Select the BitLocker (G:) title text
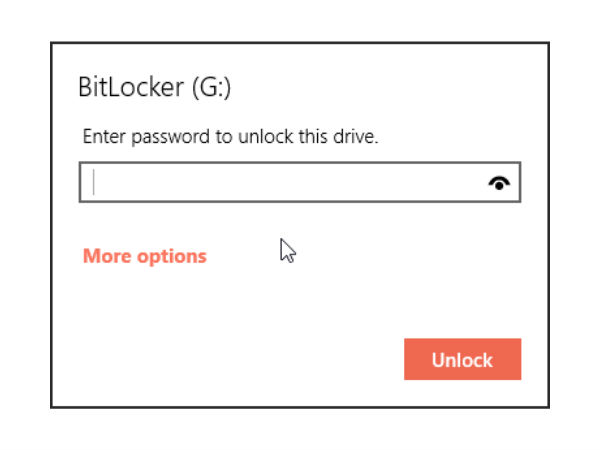The width and height of the screenshot is (600, 450). pyautogui.click(x=155, y=87)
